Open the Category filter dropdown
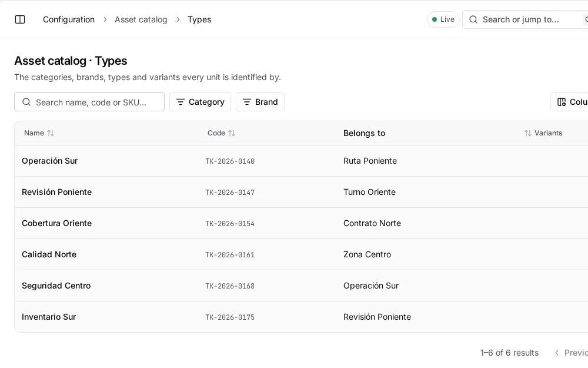The height and width of the screenshot is (368, 588). pos(201,102)
